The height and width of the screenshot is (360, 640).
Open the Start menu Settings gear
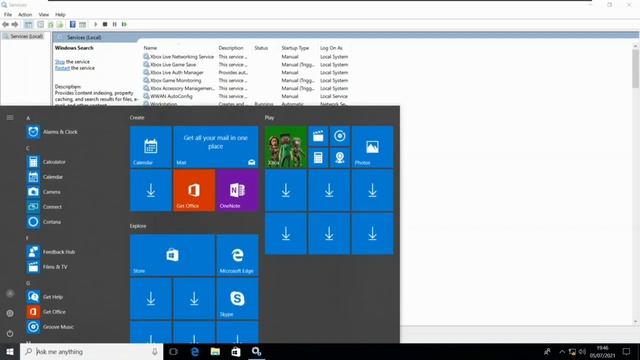10,313
